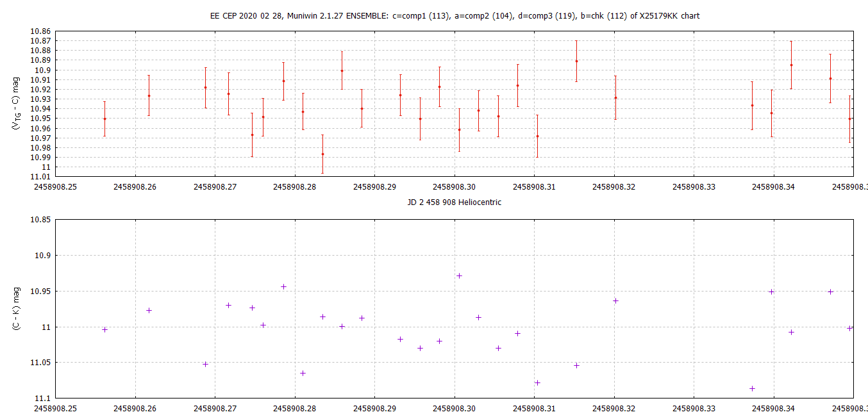Click the lowest purple cross in lower plot

pos(752,388)
